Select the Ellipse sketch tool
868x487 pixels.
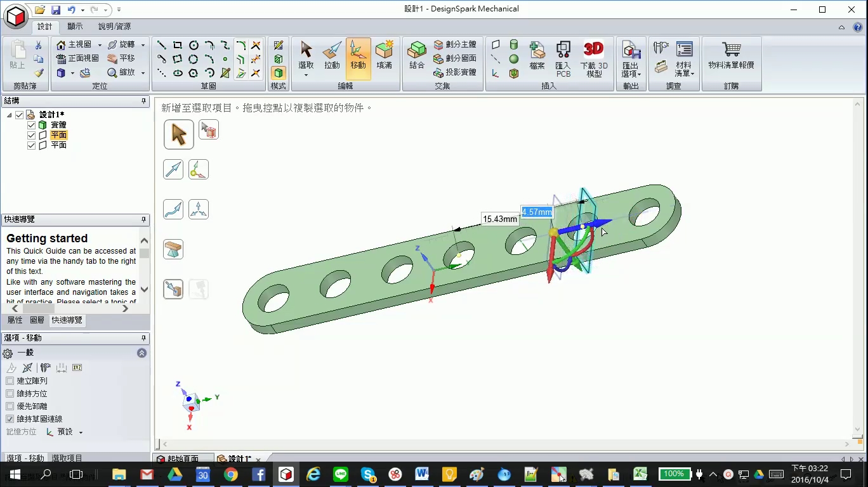click(178, 73)
